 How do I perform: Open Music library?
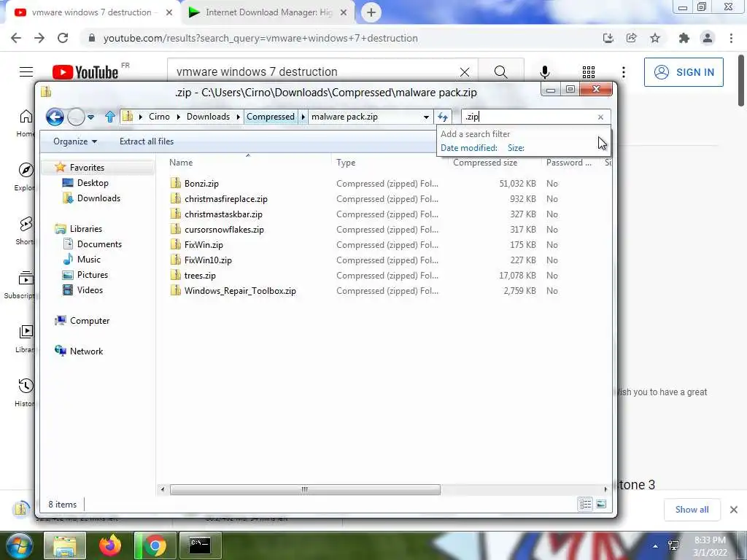point(88,259)
